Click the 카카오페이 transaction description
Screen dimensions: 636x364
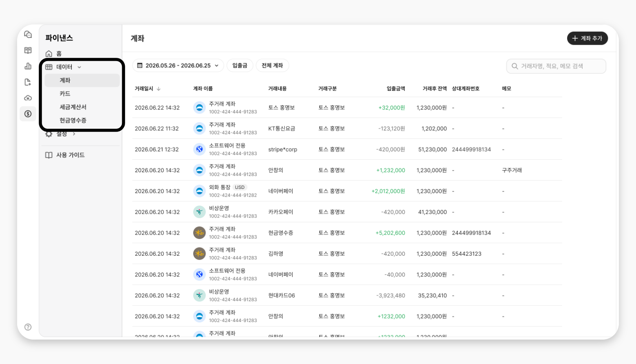click(281, 212)
